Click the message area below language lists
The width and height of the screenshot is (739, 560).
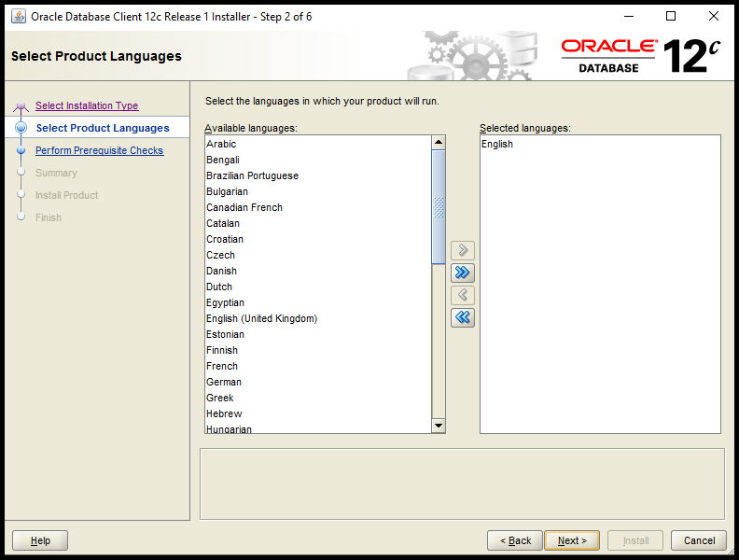[x=462, y=484]
